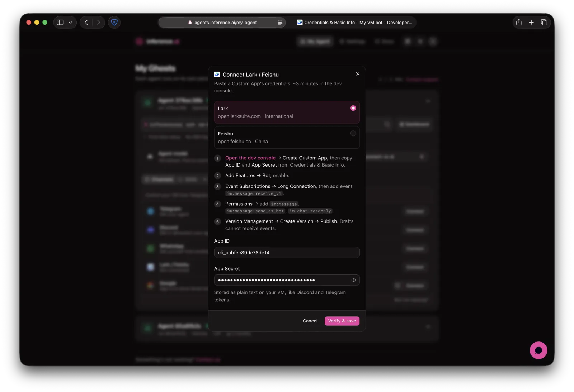Open the Bitwarden shield extension icon
Viewport: 574px width, 392px height.
click(114, 23)
